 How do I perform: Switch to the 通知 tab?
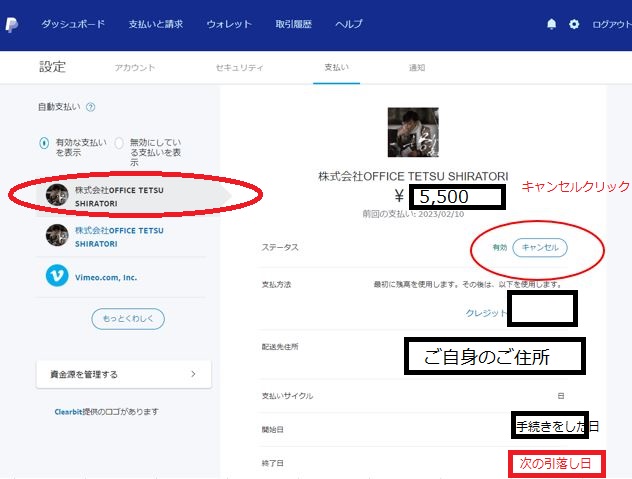[x=417, y=68]
